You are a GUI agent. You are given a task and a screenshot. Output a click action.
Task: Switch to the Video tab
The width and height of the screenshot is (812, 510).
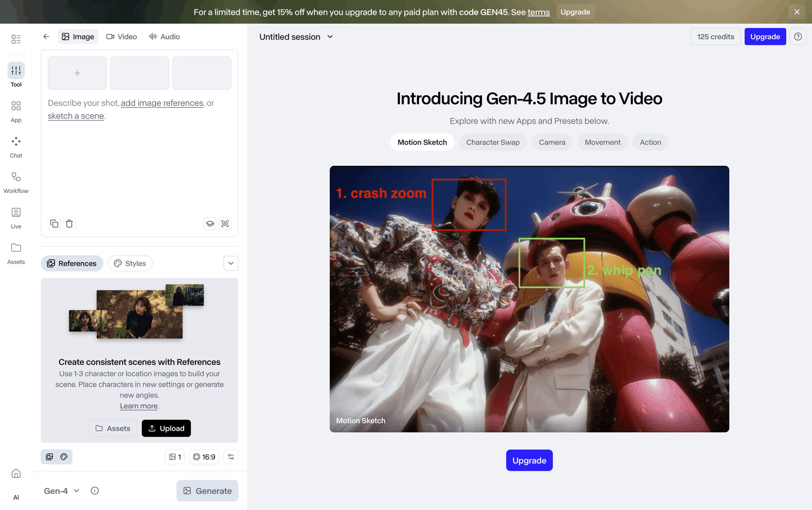pyautogui.click(x=122, y=37)
